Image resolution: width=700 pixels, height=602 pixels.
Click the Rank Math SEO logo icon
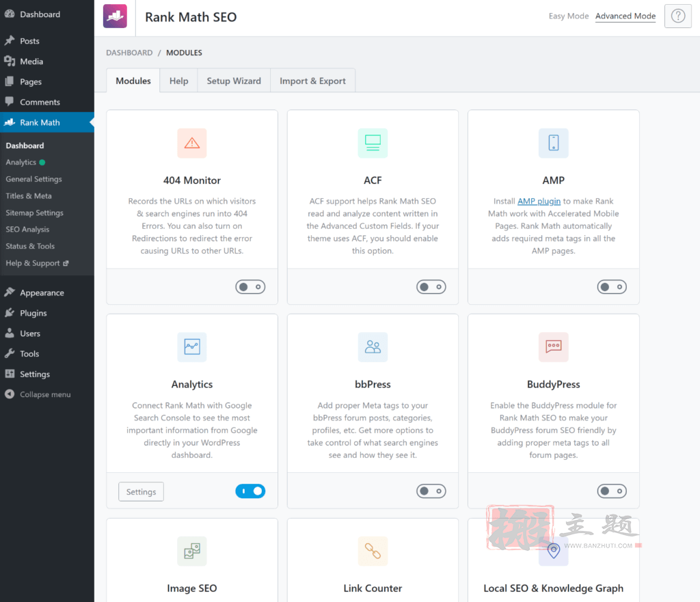[x=115, y=16]
